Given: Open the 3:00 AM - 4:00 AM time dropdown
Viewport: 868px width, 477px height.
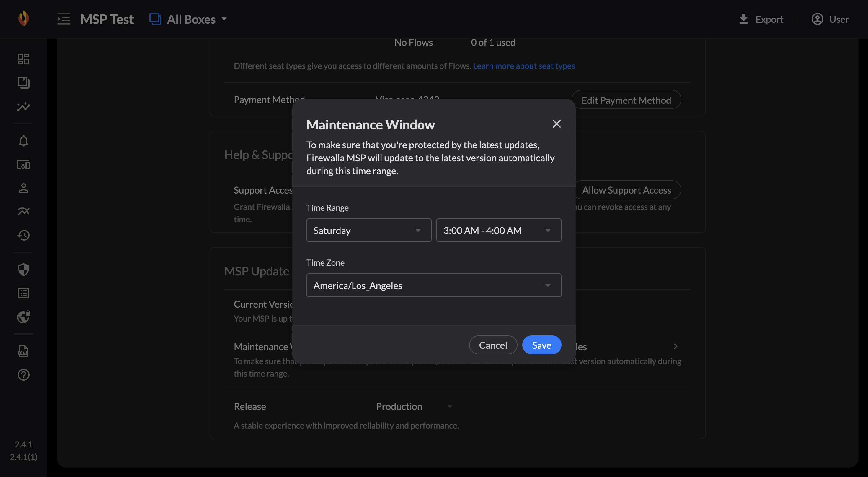Looking at the screenshot, I should click(499, 231).
